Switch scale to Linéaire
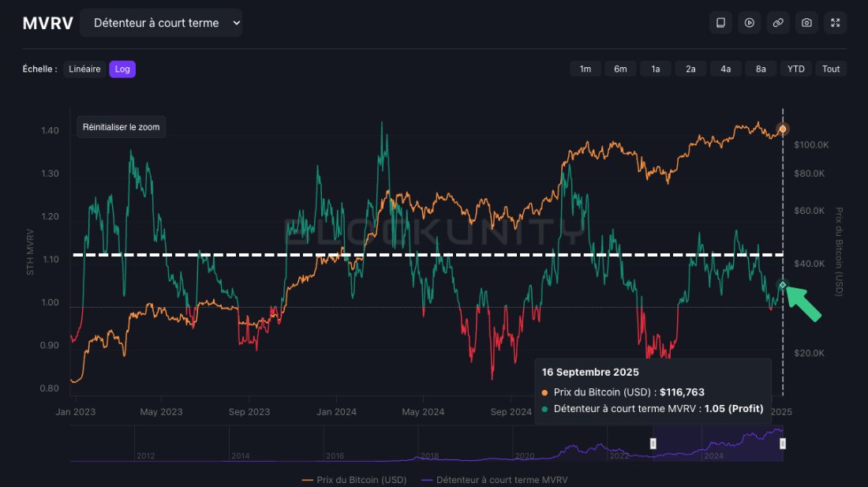The image size is (868, 487). coord(84,69)
